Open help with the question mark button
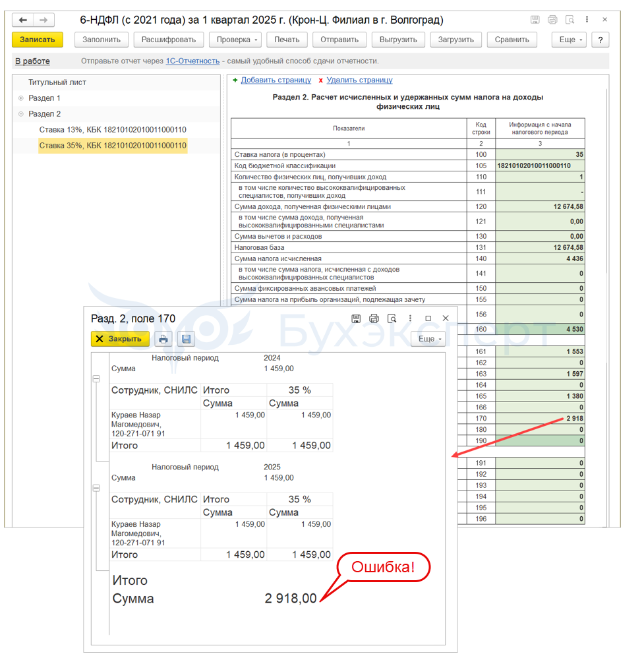This screenshot has height=656, width=644. coord(600,40)
